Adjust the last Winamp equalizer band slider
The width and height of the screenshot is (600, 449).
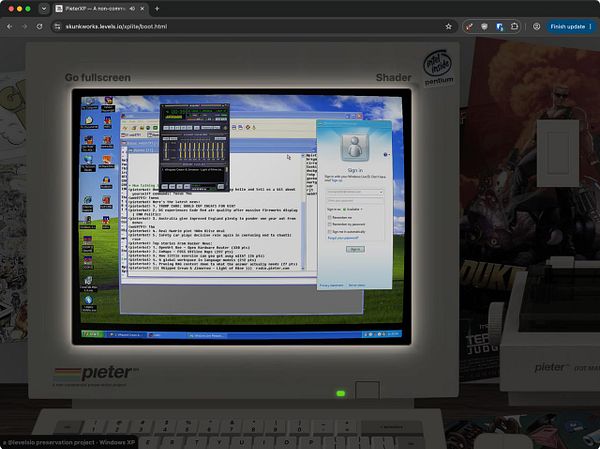pyautogui.click(x=222, y=150)
